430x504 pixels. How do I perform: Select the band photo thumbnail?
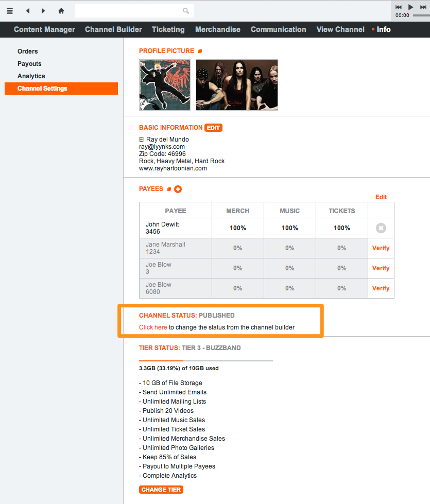[x=237, y=85]
